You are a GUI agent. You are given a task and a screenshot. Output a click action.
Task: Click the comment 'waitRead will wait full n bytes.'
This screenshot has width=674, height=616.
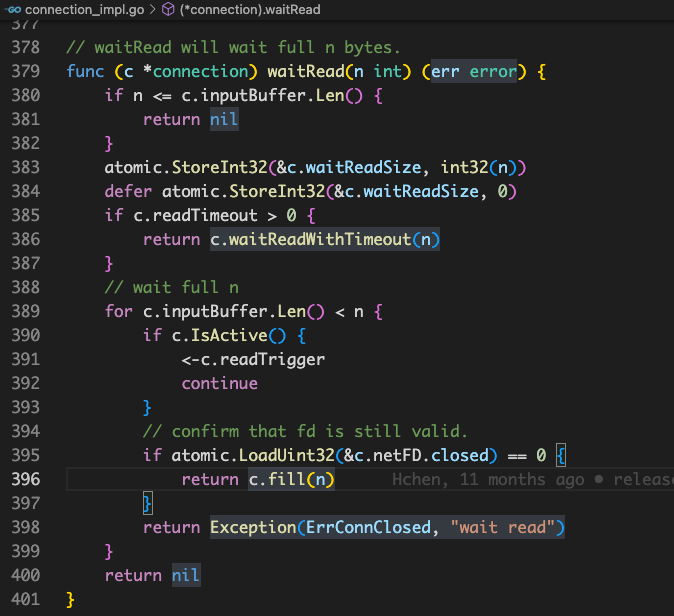click(233, 47)
